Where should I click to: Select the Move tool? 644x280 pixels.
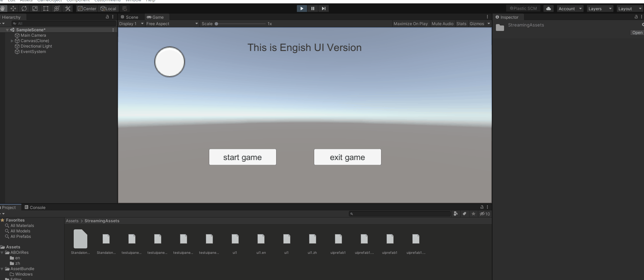pyautogui.click(x=13, y=8)
